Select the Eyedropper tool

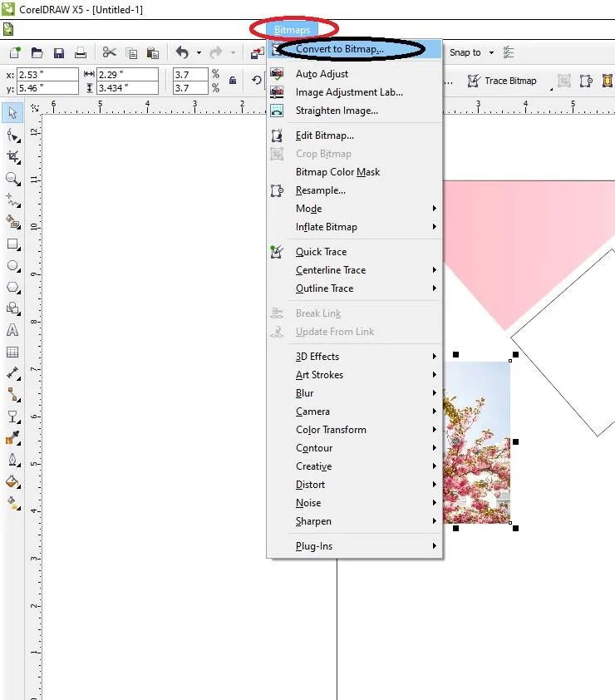click(12, 438)
